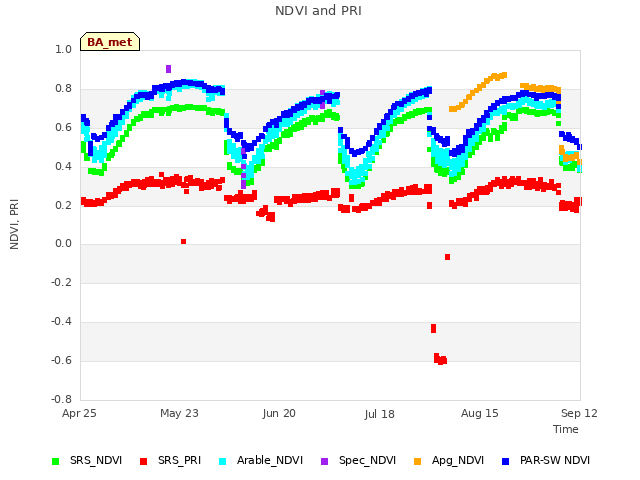
Task: Click the Jul 18 x-axis tick label
Action: point(380,414)
